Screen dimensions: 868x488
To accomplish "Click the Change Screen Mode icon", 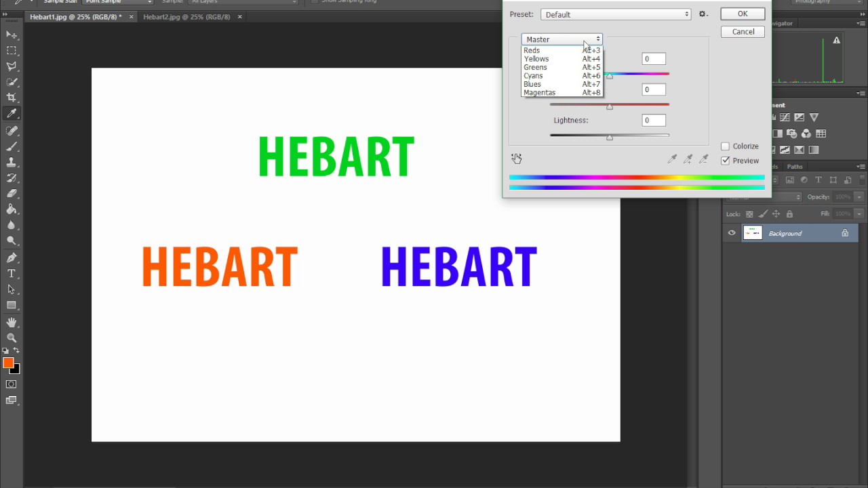I will [12, 401].
